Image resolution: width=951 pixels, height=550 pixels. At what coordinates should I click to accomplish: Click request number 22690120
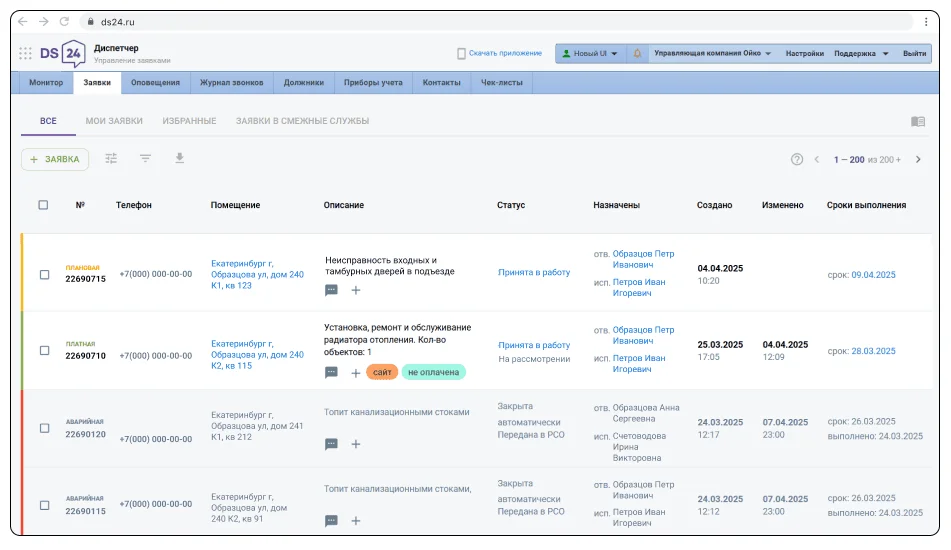point(86,434)
